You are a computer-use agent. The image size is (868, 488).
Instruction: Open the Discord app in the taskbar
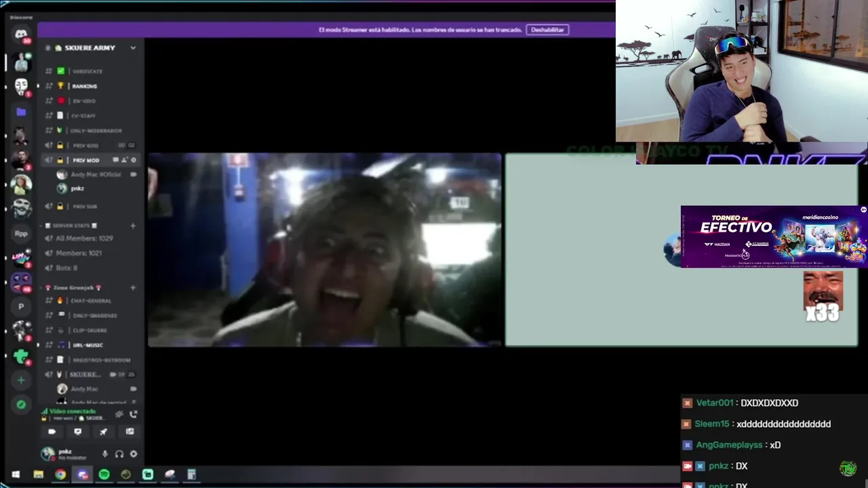tap(82, 474)
